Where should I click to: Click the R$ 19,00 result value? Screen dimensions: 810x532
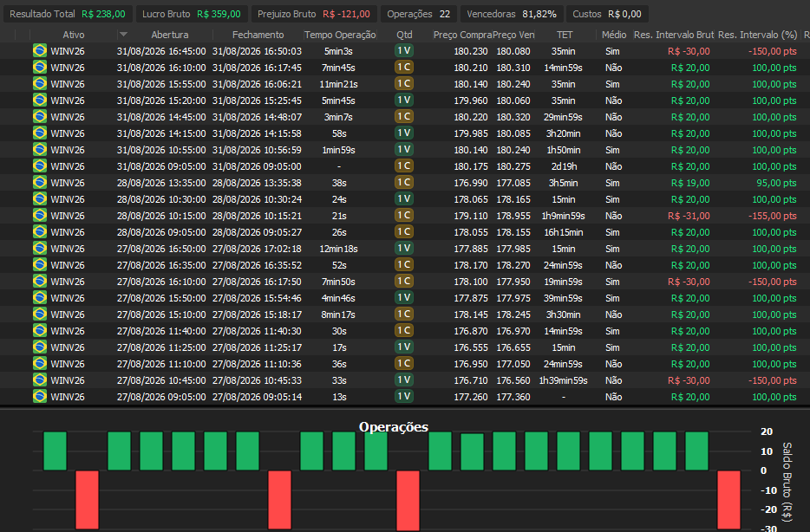tap(690, 183)
